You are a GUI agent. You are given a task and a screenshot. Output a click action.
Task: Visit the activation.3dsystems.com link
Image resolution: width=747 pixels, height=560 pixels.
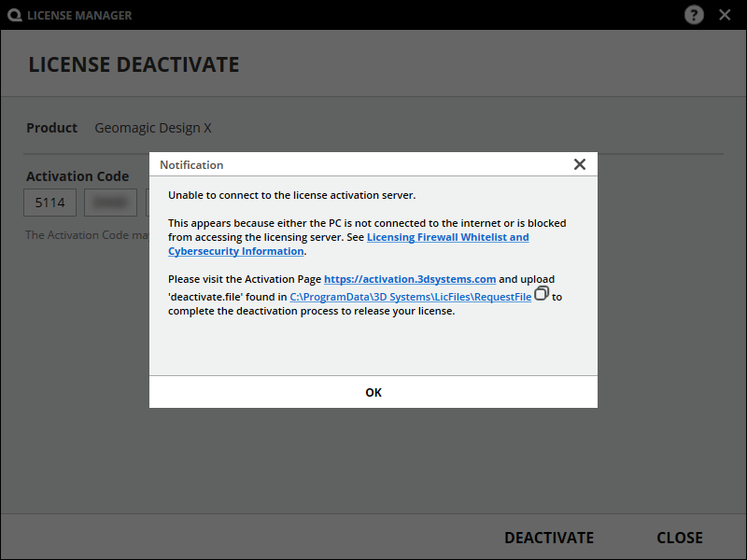(409, 278)
